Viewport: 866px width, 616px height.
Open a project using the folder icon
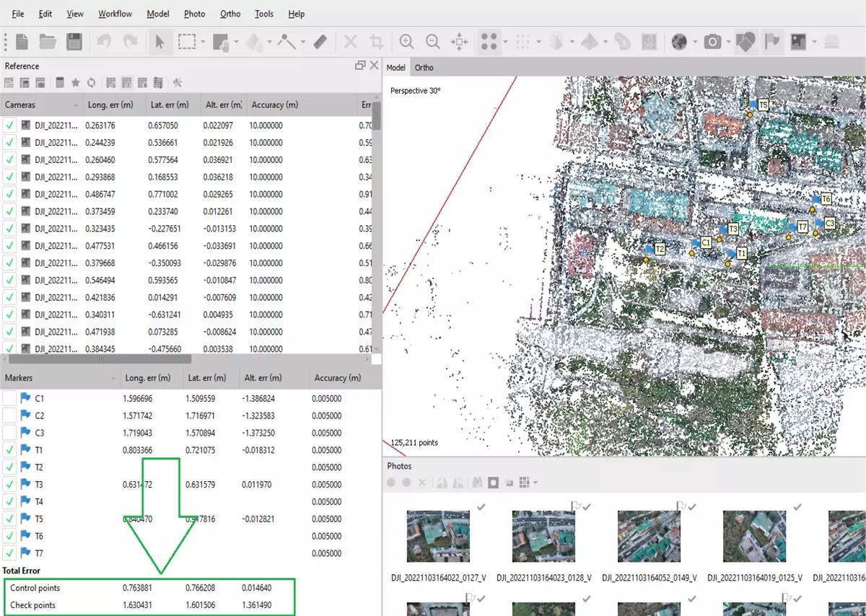pyautogui.click(x=48, y=42)
